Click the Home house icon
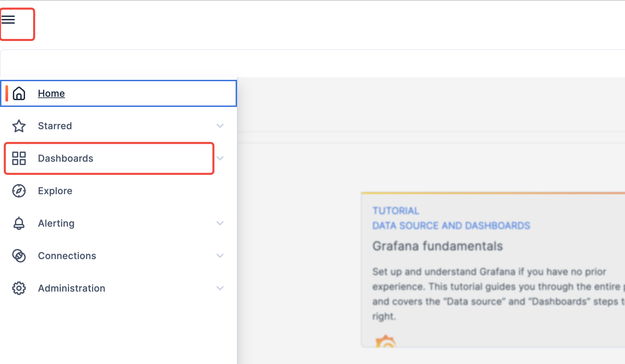This screenshot has width=625, height=364. [x=19, y=93]
